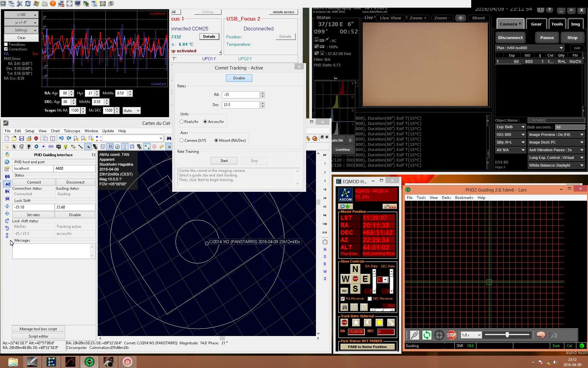Click Cartes du Ciel zoom in magnifier
Screen dimensions: 588x368
[76, 138]
